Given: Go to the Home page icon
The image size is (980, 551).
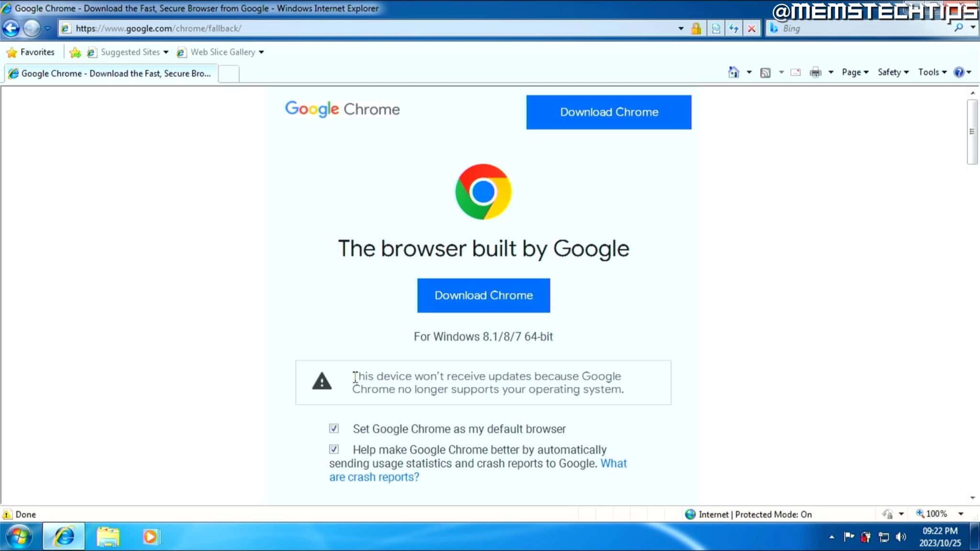Looking at the screenshot, I should (x=734, y=72).
